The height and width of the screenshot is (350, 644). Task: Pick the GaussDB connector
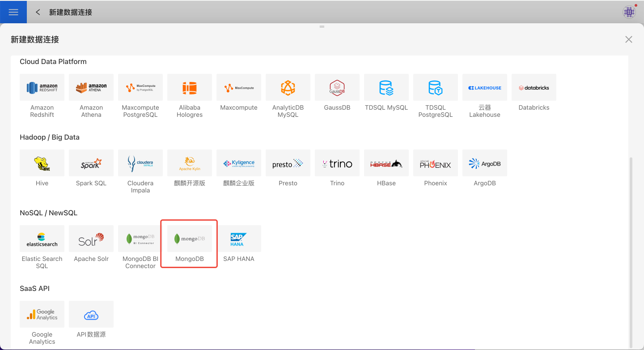point(337,88)
